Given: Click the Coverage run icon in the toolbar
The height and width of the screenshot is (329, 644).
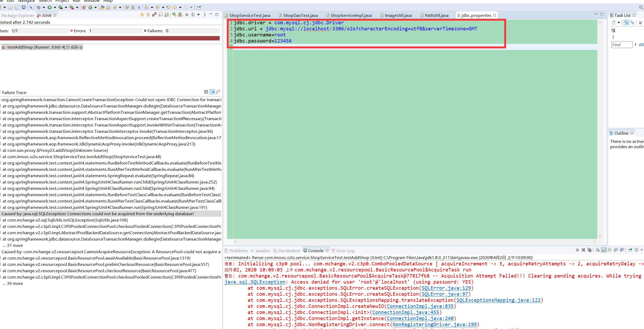Looking at the screenshot, I should [x=60, y=7].
